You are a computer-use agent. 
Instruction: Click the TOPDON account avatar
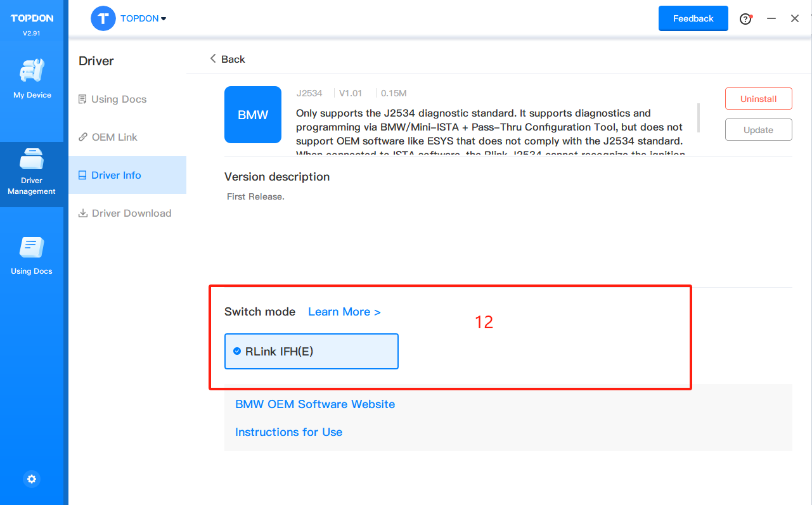click(x=103, y=18)
